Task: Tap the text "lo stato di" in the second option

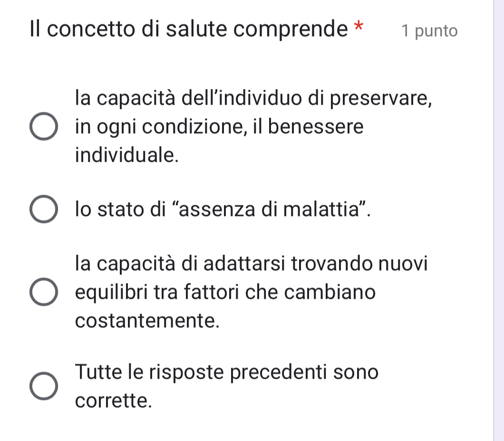Action: [x=118, y=210]
